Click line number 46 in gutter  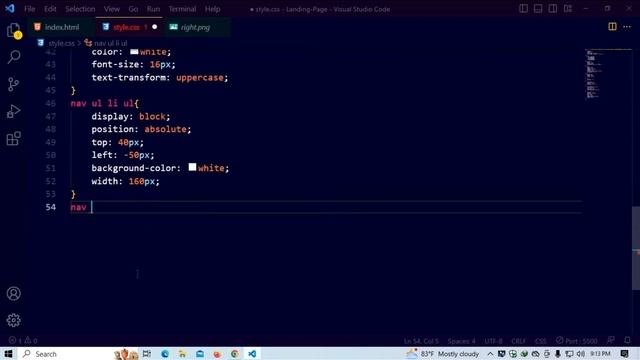coord(51,103)
